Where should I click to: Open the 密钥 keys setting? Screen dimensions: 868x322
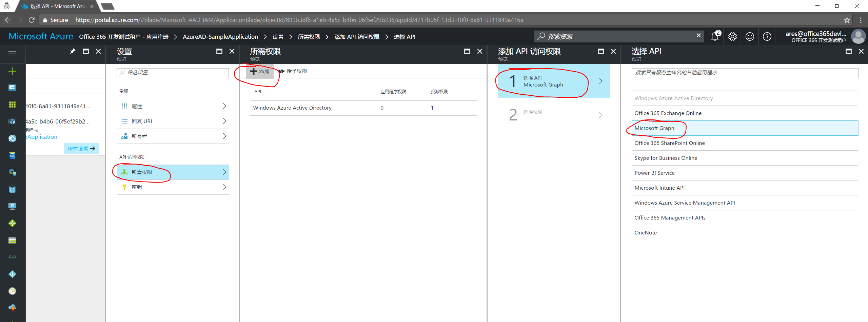pyautogui.click(x=173, y=187)
